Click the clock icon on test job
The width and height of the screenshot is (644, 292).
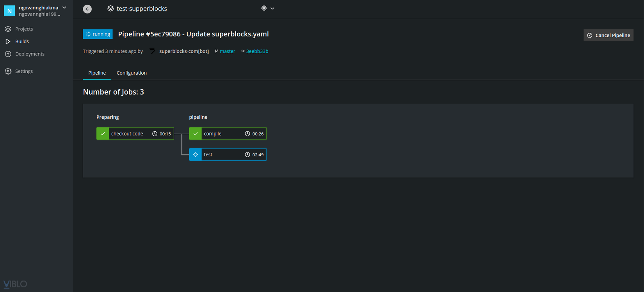click(247, 155)
